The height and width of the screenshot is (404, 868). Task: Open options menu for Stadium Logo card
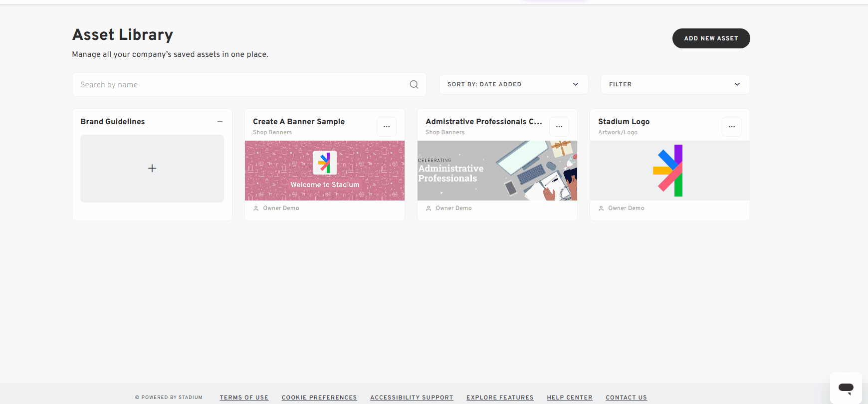tap(732, 127)
